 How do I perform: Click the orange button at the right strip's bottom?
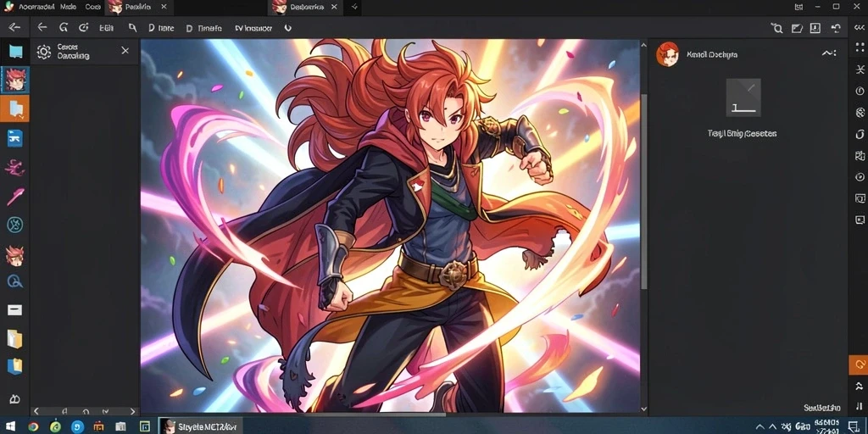point(859,365)
